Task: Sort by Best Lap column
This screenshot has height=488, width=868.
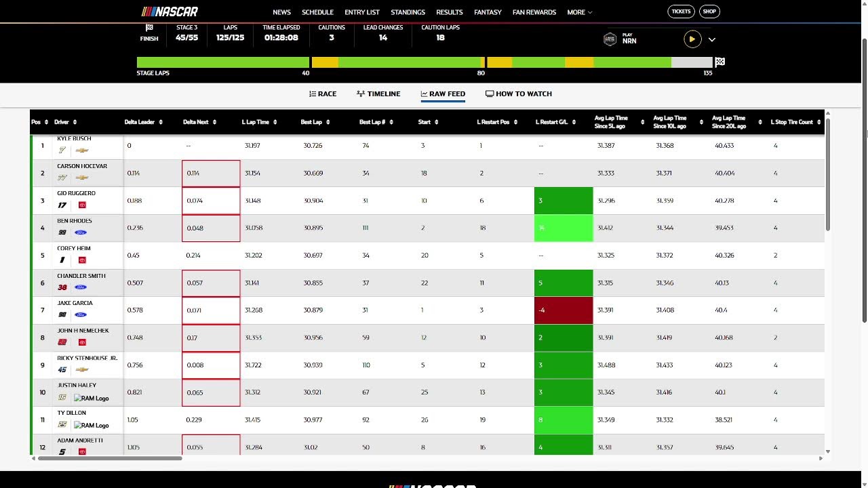Action: click(x=315, y=122)
